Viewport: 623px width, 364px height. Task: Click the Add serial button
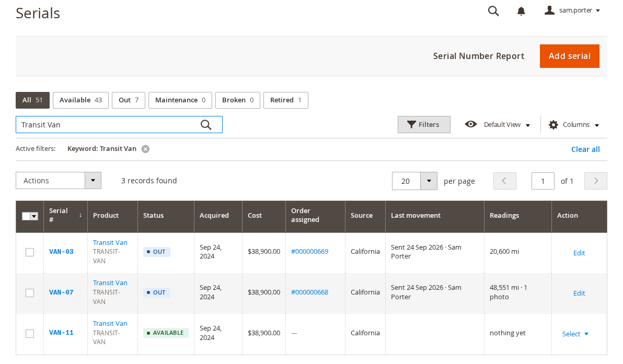click(569, 56)
